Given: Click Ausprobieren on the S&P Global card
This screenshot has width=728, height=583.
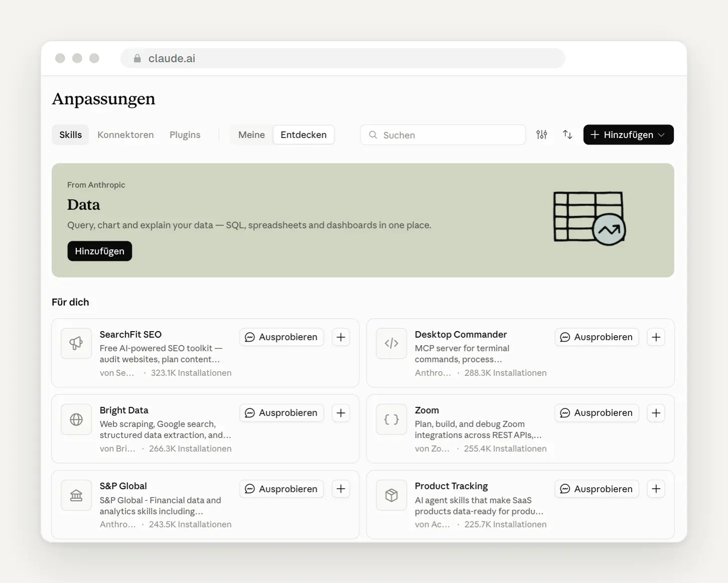Looking at the screenshot, I should (x=281, y=489).
